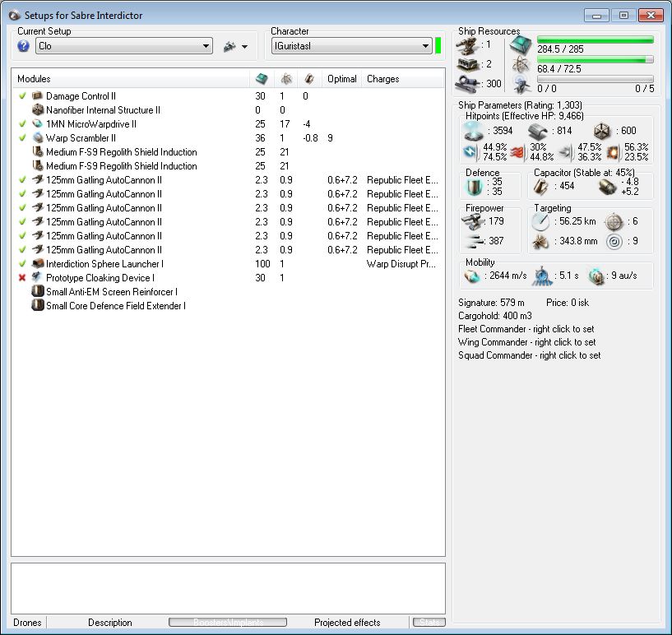Switch to the Projected effects tab

pos(347,622)
